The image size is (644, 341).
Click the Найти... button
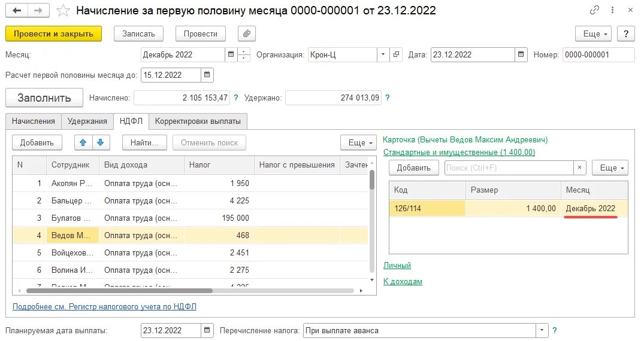(x=144, y=142)
